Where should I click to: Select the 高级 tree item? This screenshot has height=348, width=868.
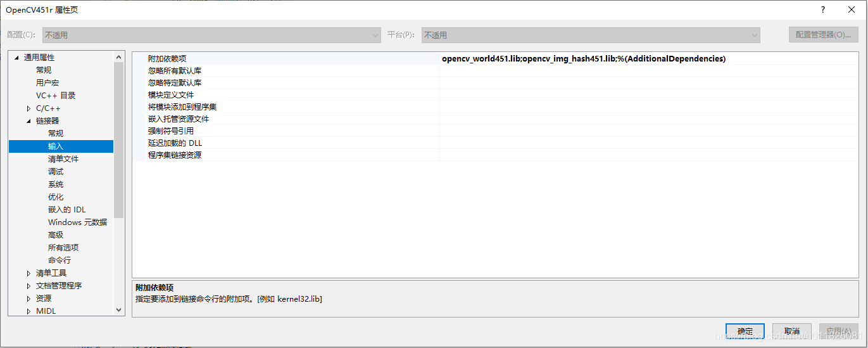pos(56,235)
